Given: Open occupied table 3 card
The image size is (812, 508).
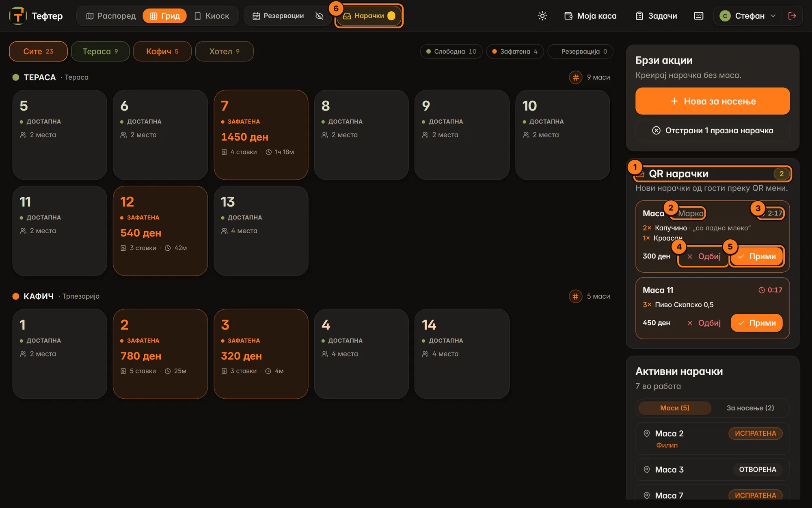Looking at the screenshot, I should click(x=261, y=354).
